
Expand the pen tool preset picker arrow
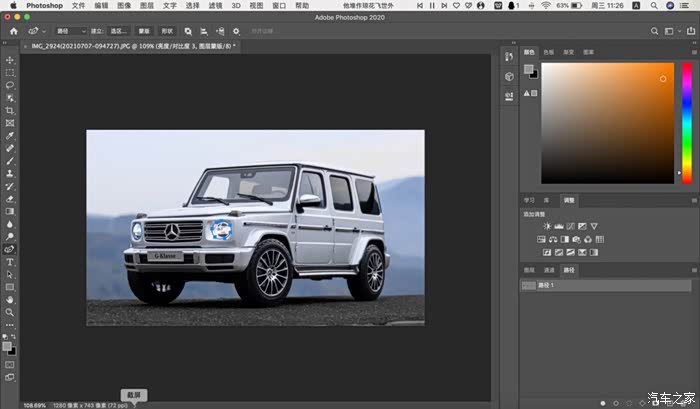click(44, 31)
